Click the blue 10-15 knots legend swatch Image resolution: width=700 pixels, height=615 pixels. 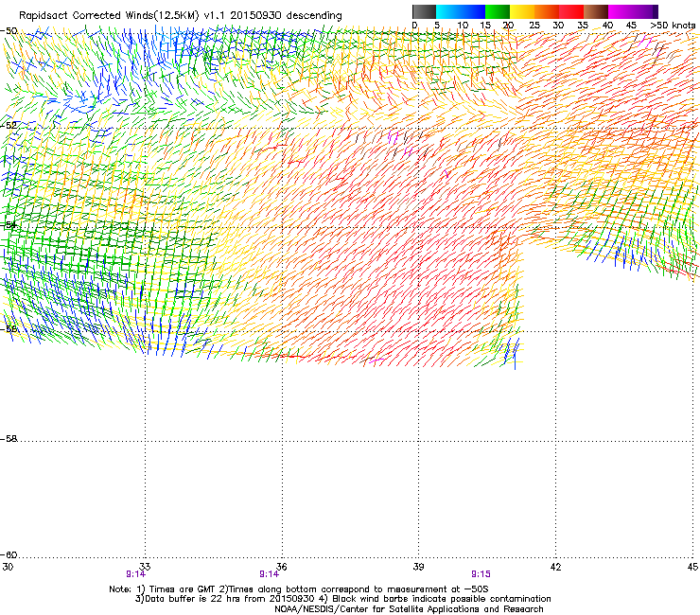[x=473, y=11]
